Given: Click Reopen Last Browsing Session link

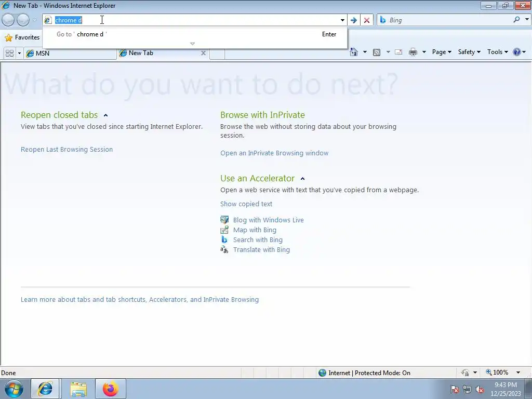Looking at the screenshot, I should coord(66,149).
